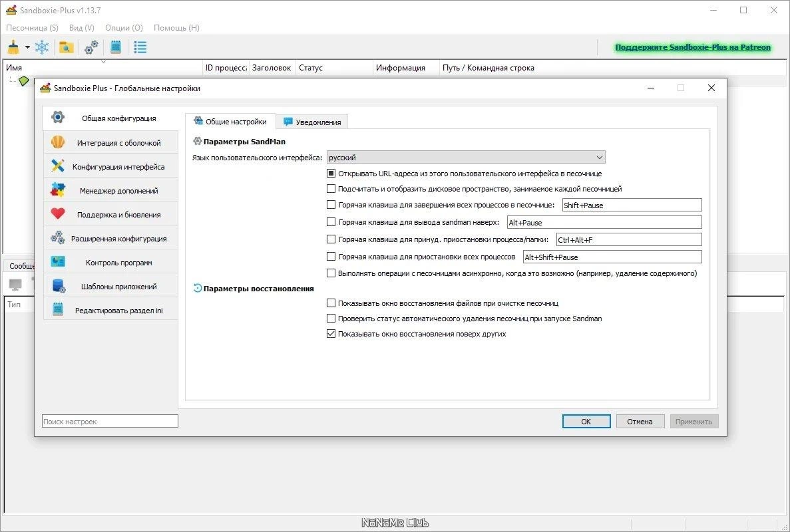Click the Применить button

693,421
